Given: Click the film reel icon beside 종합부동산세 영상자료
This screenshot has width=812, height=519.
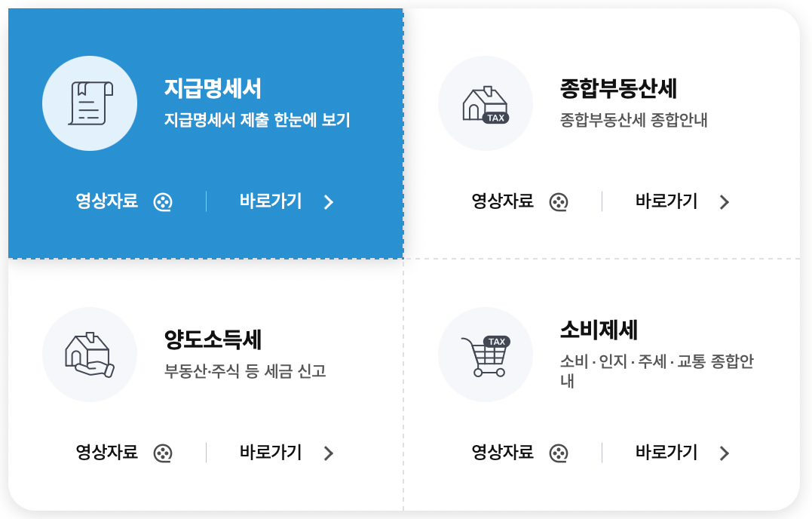Looking at the screenshot, I should click(559, 201).
